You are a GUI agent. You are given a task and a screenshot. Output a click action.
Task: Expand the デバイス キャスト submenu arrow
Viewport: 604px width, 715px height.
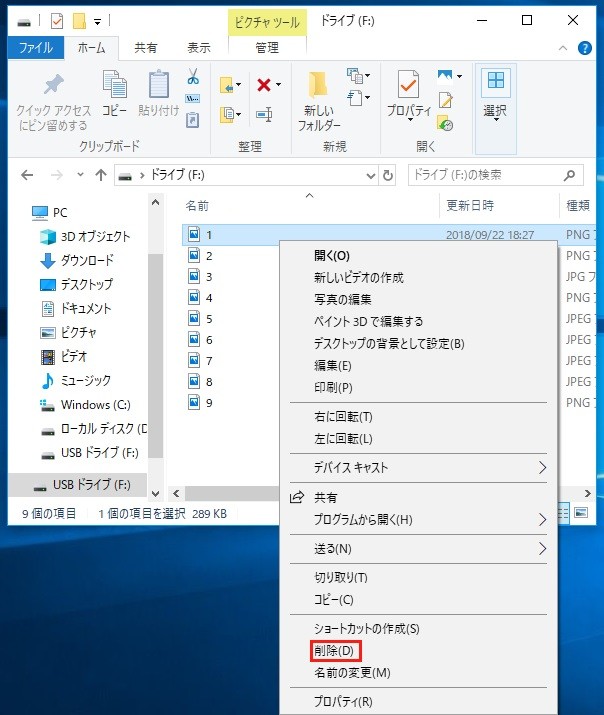point(543,467)
